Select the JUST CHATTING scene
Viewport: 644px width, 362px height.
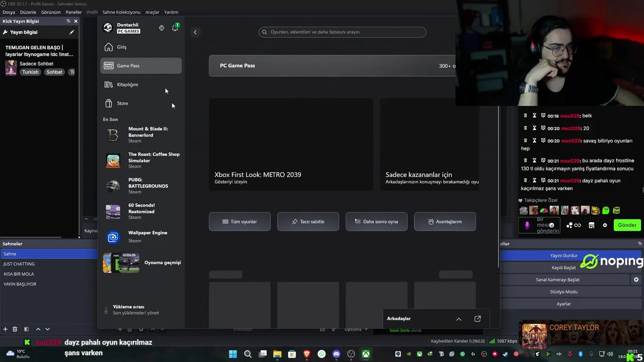(x=49, y=264)
